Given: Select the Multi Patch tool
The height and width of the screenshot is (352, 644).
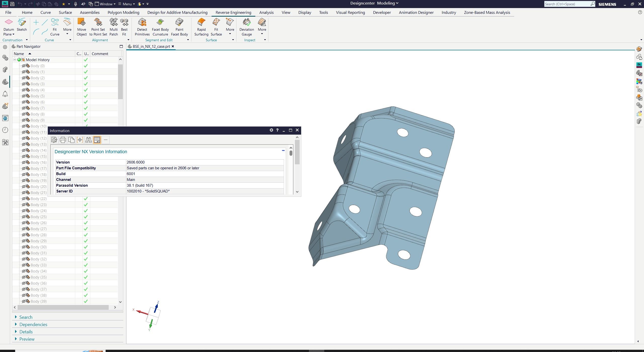Looking at the screenshot, I should click(x=114, y=27).
